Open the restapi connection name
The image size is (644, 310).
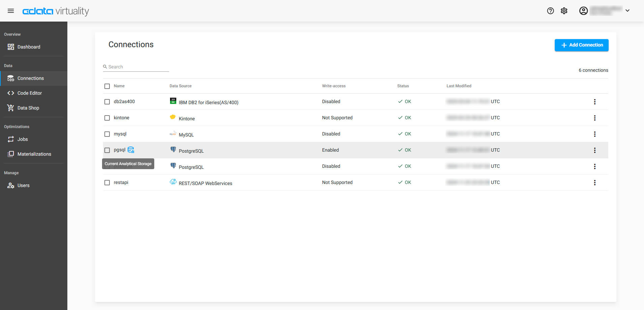click(x=121, y=183)
